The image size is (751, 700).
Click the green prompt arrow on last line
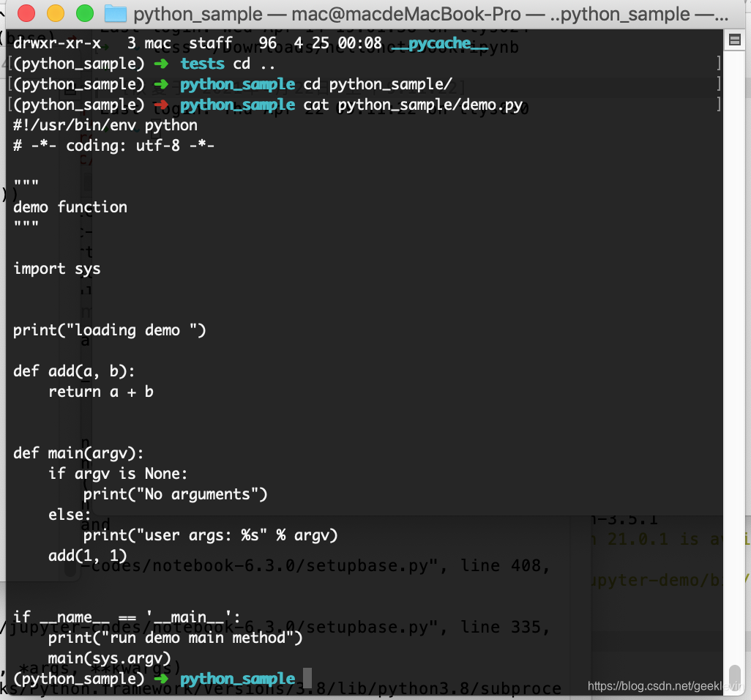tap(162, 679)
